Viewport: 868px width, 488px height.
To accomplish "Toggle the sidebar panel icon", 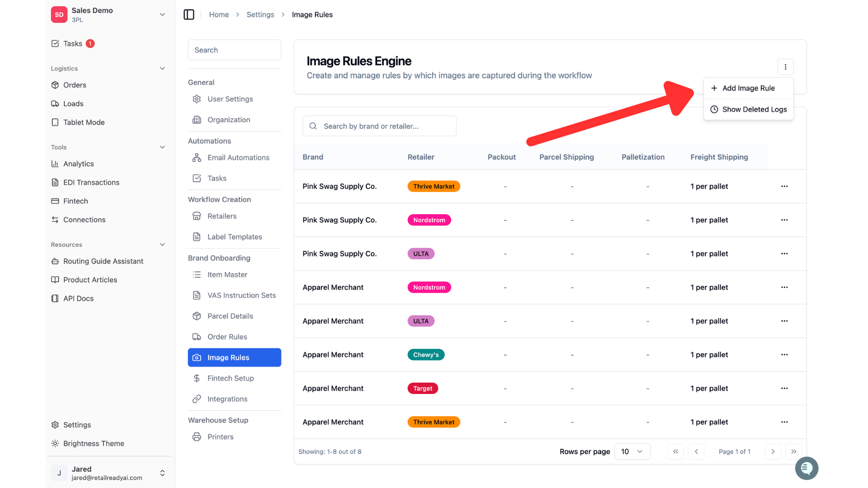I will 189,14.
